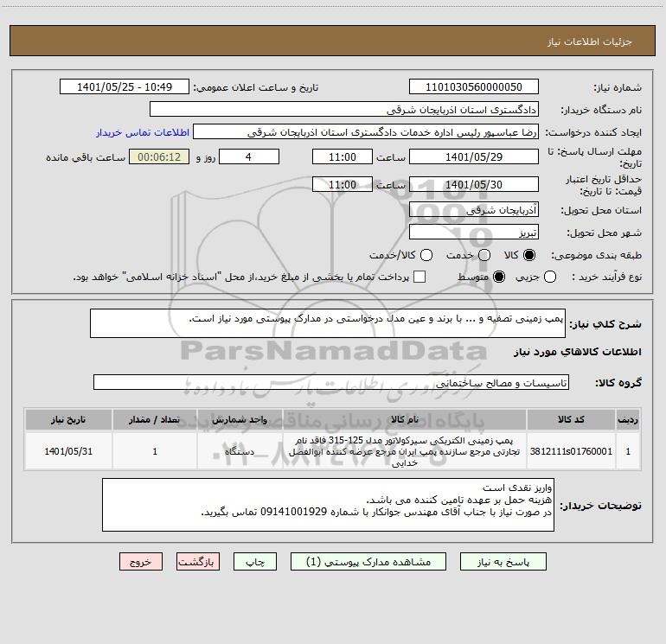Select the کالا radio button

529,255
